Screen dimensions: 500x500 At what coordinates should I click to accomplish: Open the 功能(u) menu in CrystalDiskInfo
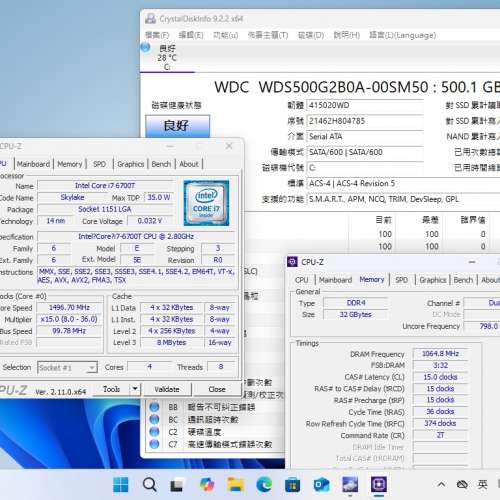point(225,35)
